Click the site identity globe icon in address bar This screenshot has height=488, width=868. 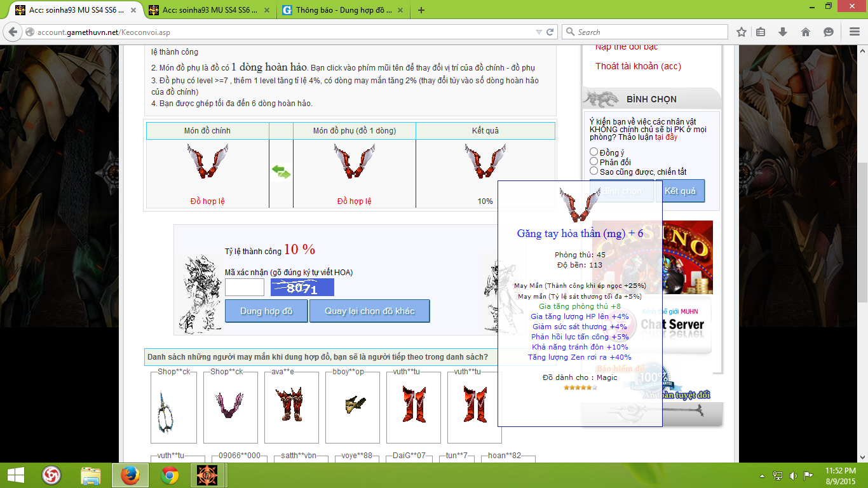tap(30, 32)
